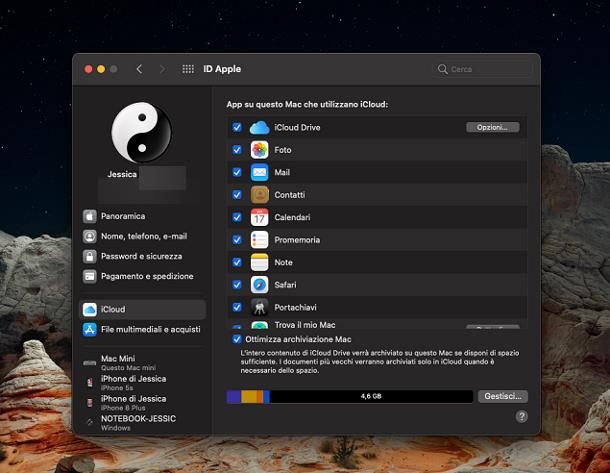
Task: Open Panoramica in the sidebar
Action: click(x=143, y=216)
